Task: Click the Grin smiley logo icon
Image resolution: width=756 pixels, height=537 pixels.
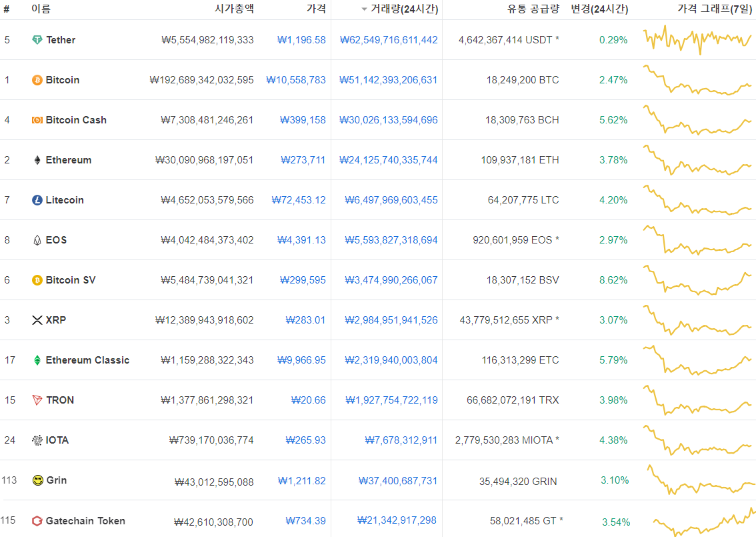Action: coord(37,480)
